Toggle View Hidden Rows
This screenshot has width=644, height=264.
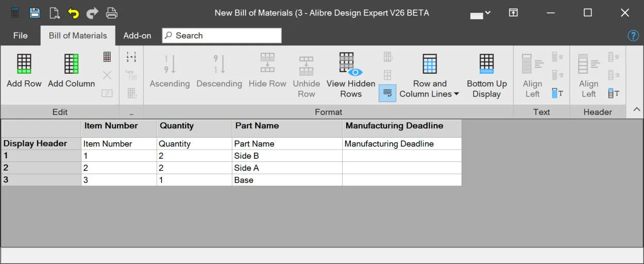click(351, 75)
